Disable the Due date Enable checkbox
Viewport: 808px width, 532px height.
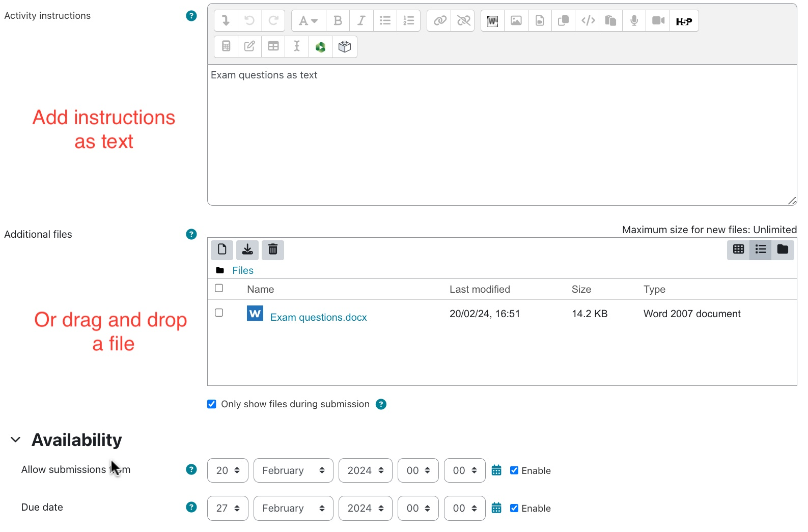tap(514, 508)
